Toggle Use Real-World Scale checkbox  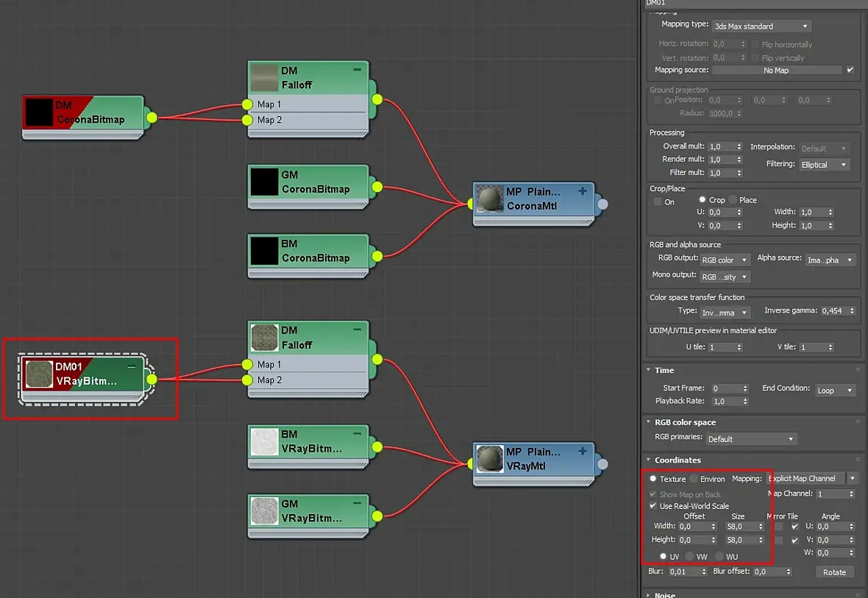652,506
